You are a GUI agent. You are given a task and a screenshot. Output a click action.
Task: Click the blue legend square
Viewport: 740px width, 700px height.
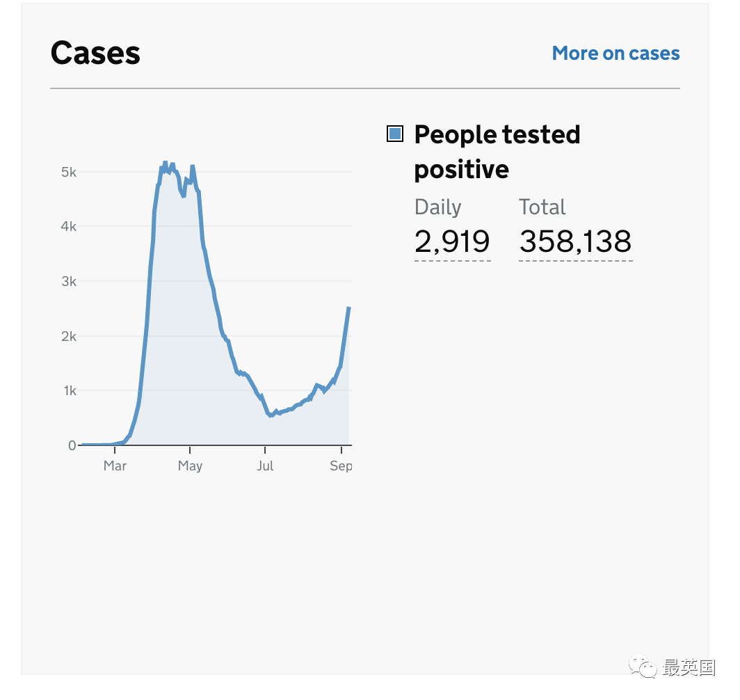click(394, 134)
